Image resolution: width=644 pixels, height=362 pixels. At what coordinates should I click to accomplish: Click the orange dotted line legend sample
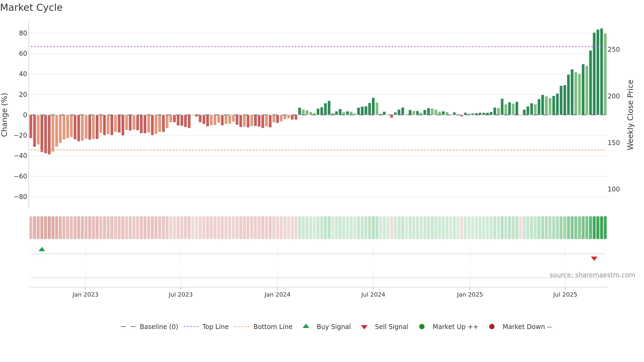point(242,327)
